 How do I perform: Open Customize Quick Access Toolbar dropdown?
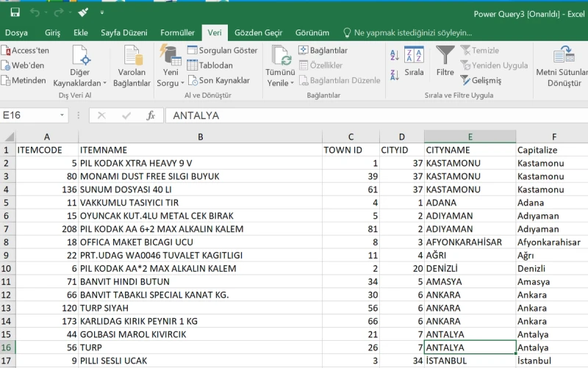click(101, 12)
